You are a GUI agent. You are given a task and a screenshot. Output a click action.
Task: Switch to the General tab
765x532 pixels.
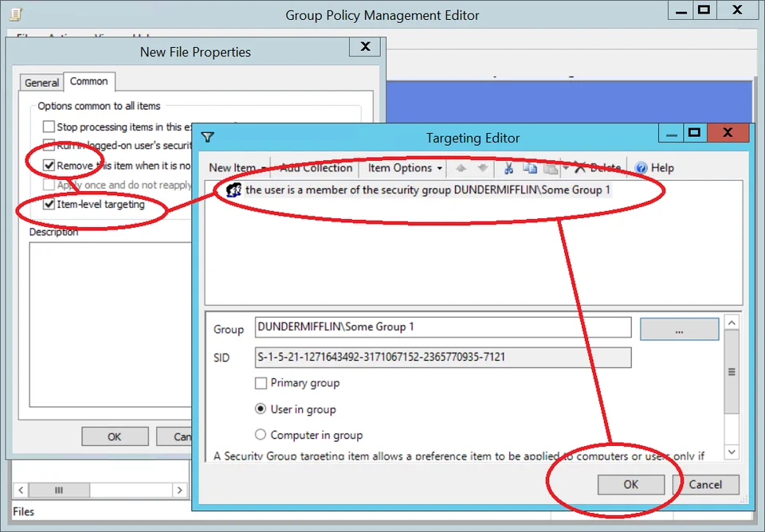point(41,83)
